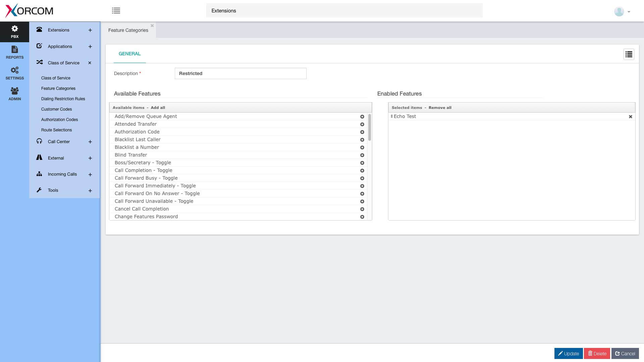This screenshot has height=362, width=644.
Task: Open the Admin section
Action: coord(14,94)
